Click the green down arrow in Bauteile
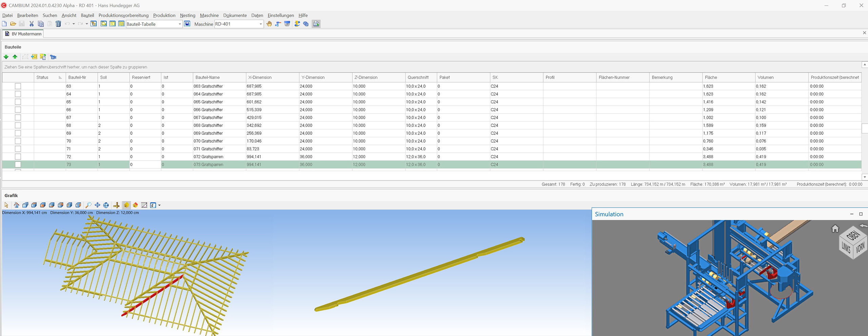Screen dimensions: 868x336 tap(6, 57)
